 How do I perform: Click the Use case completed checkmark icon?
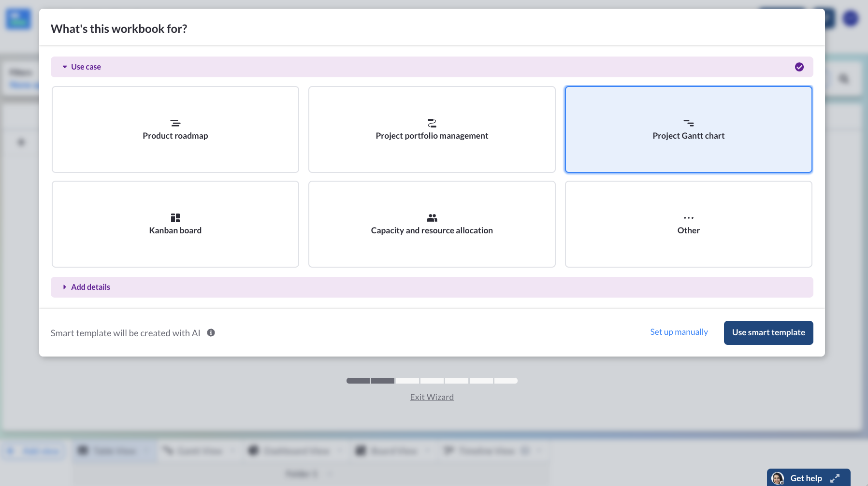tap(799, 67)
